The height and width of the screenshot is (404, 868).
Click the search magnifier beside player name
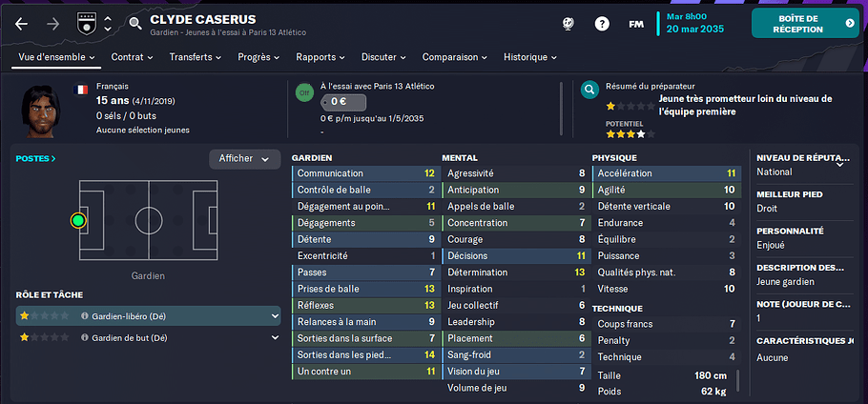pos(135,23)
